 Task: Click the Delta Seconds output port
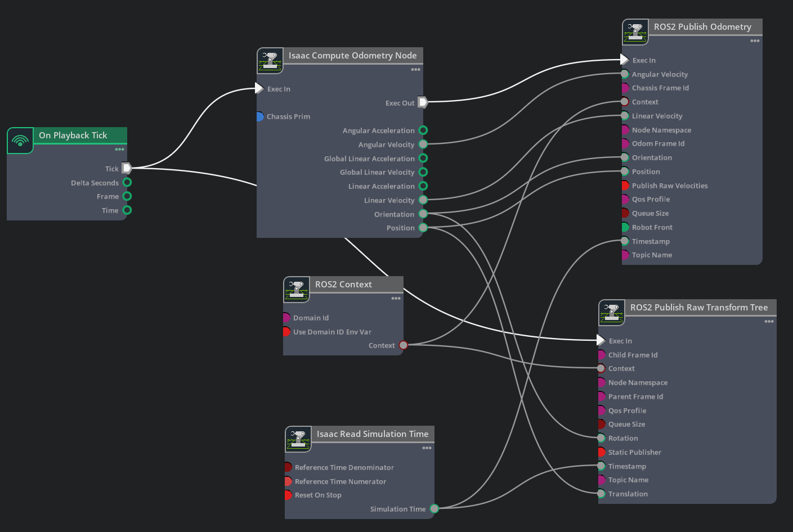click(x=127, y=182)
